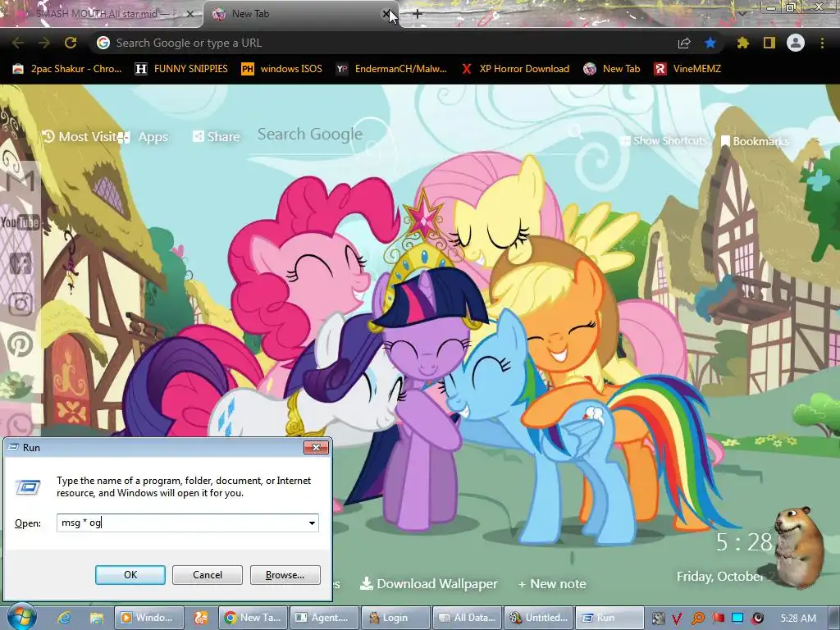Open Gmail sidebar icon
Image resolution: width=840 pixels, height=630 pixels.
click(x=20, y=180)
